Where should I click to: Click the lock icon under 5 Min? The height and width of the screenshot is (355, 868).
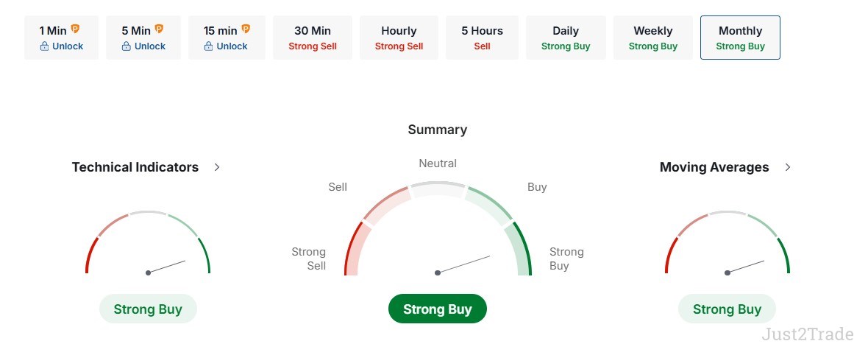[x=127, y=46]
